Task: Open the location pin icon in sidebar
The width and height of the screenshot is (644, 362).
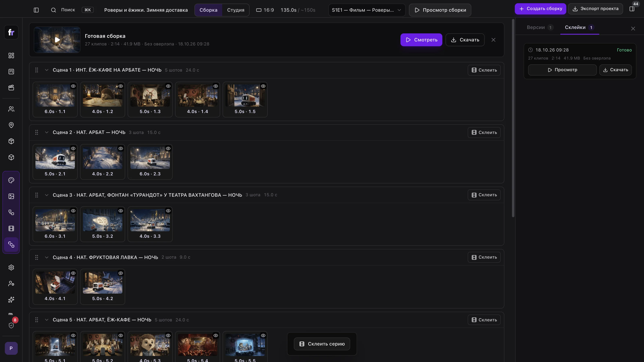Action: coord(11,125)
